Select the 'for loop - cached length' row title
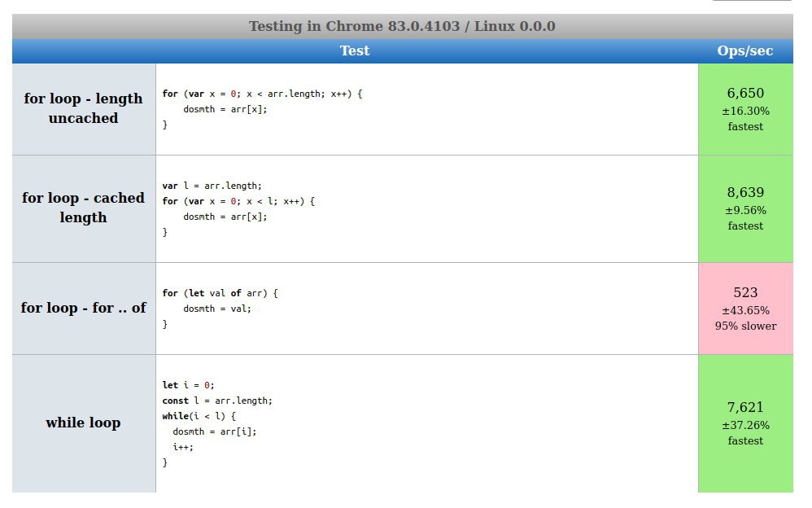The height and width of the screenshot is (508, 812). (83, 208)
